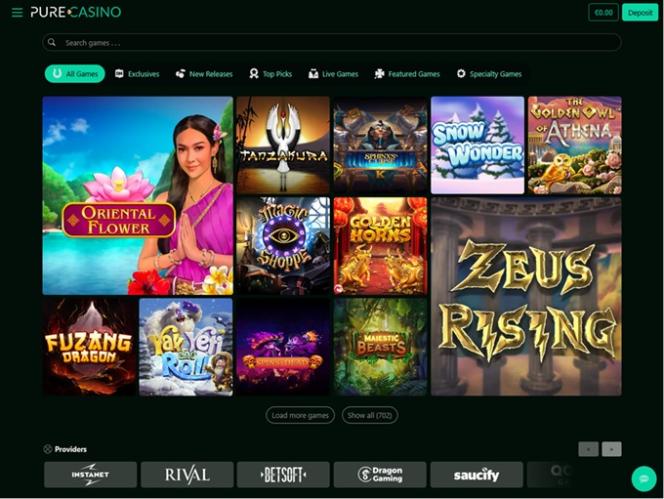
Task: Open the hamburger menu icon
Action: point(17,13)
